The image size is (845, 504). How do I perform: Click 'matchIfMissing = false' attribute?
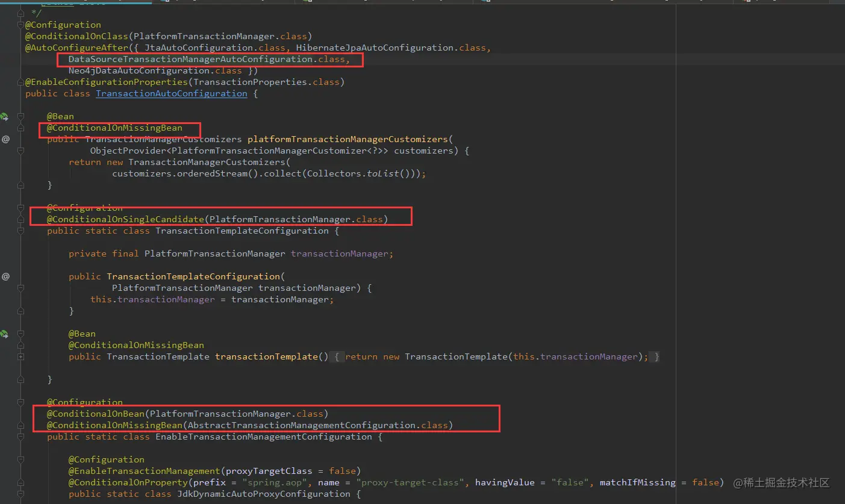point(659,482)
